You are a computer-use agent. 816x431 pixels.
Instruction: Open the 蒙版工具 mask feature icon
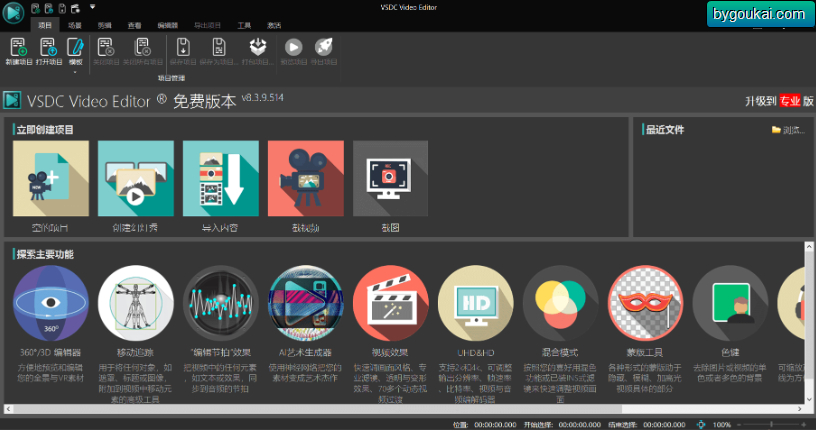tap(645, 303)
